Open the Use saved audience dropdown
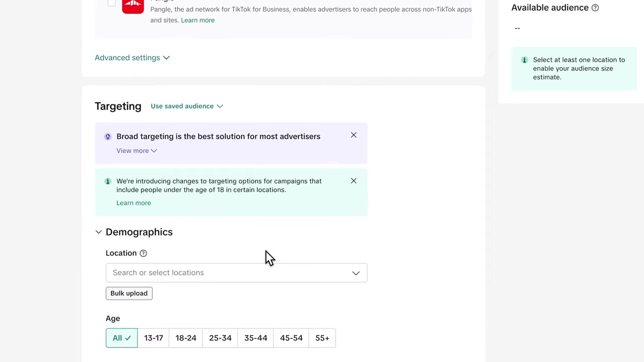The height and width of the screenshot is (362, 644). [187, 106]
